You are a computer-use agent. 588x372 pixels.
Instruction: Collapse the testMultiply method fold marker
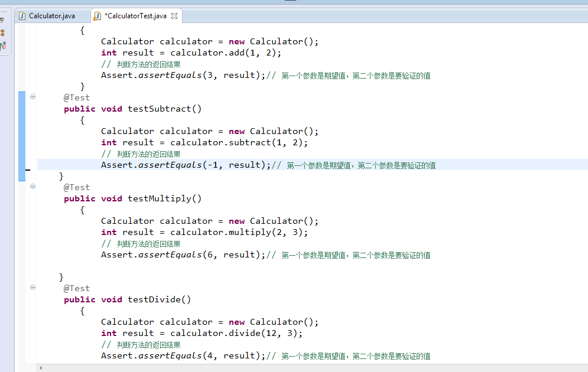[x=33, y=187]
